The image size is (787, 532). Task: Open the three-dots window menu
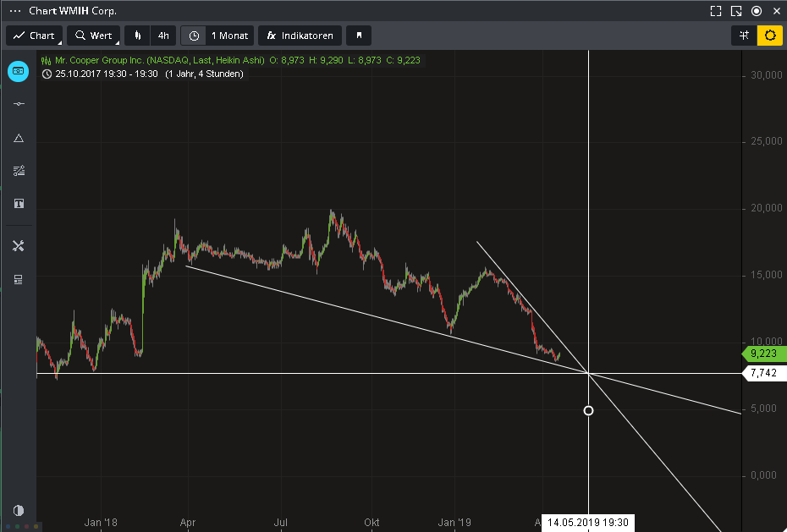click(x=15, y=10)
